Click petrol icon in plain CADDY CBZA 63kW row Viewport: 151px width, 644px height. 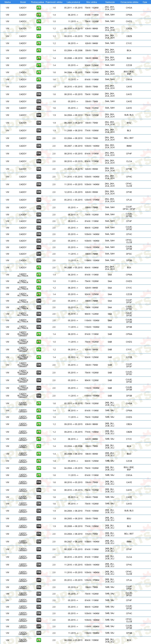tap(39, 28)
